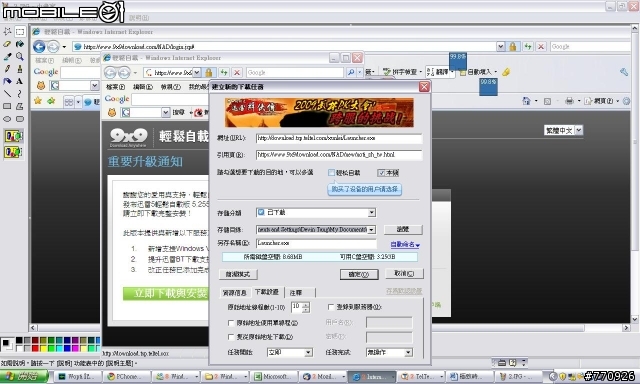
Task: Go back in the rear Internet Explorer window
Action: (39, 47)
